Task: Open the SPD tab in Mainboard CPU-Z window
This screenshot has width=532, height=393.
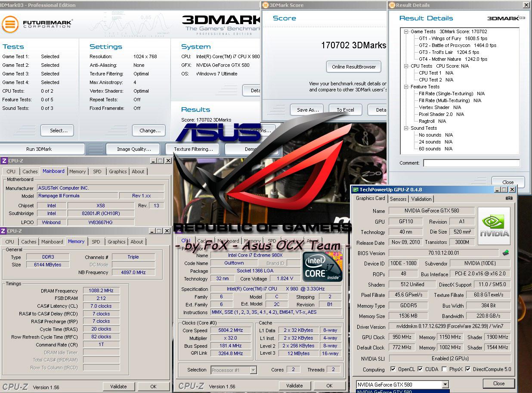Action: click(x=97, y=172)
